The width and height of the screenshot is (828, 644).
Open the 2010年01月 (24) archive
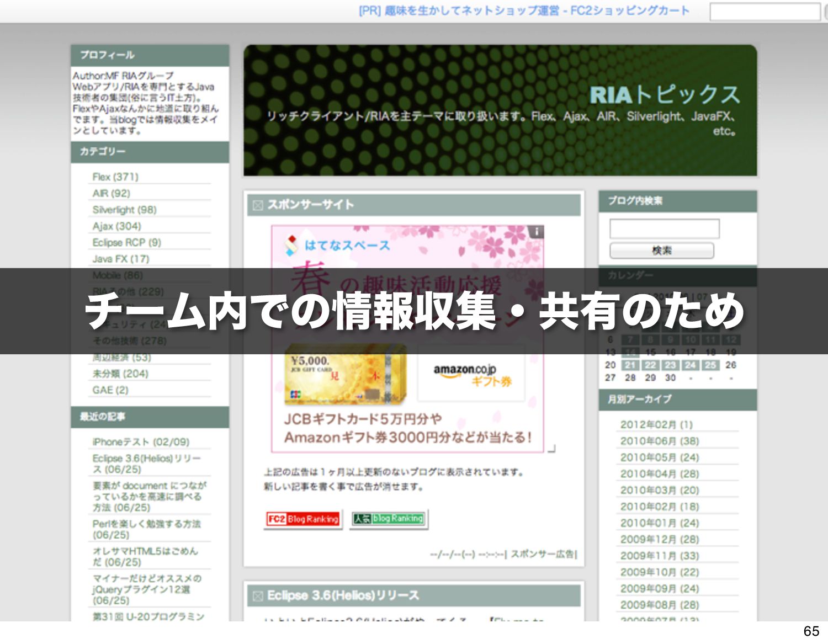coord(660,523)
